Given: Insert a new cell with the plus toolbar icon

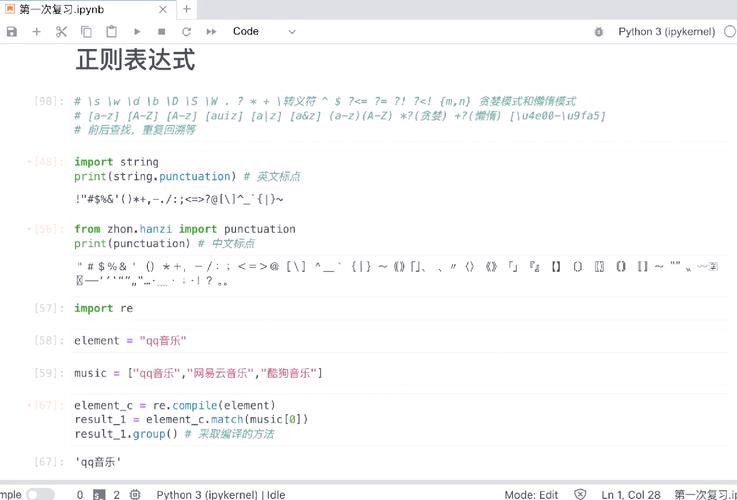Looking at the screenshot, I should click(36, 31).
